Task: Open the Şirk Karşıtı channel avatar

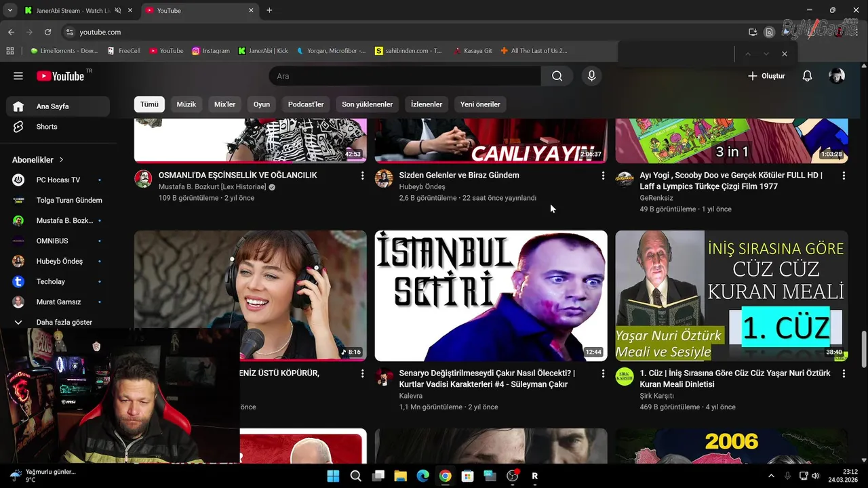Action: pos(625,377)
